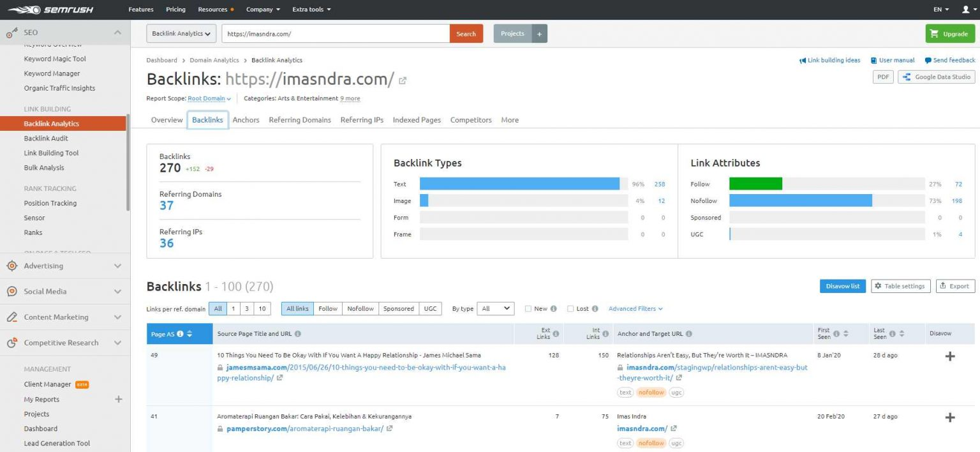Screen dimensions: 980x452
Task: Click the Disavow list button
Action: click(x=842, y=286)
